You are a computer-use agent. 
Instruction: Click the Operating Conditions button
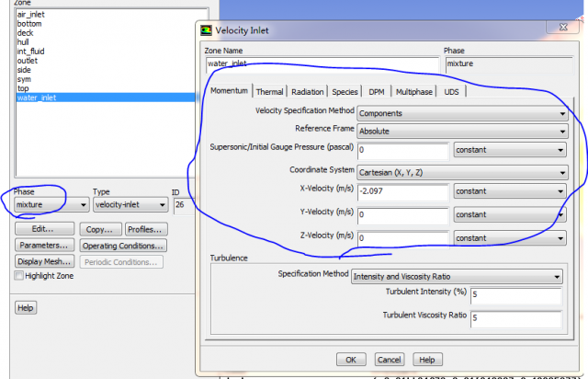click(x=123, y=246)
